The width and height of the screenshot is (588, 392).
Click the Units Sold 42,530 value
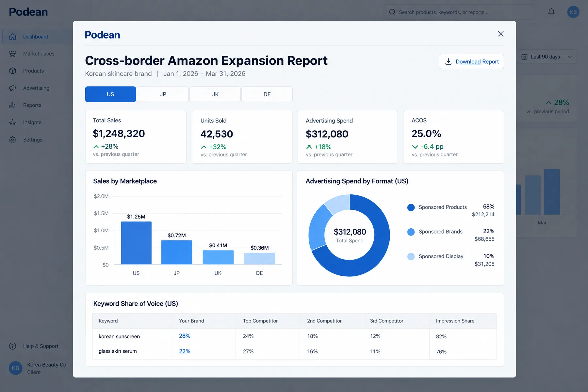(x=217, y=134)
